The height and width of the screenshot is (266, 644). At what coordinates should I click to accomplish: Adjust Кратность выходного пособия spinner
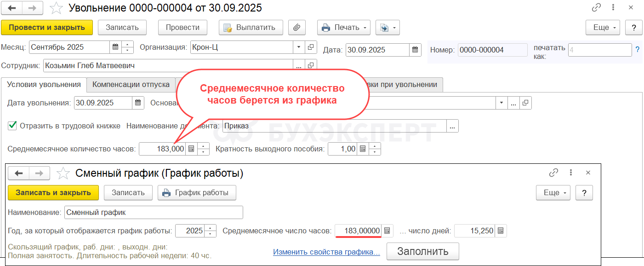[x=375, y=149]
